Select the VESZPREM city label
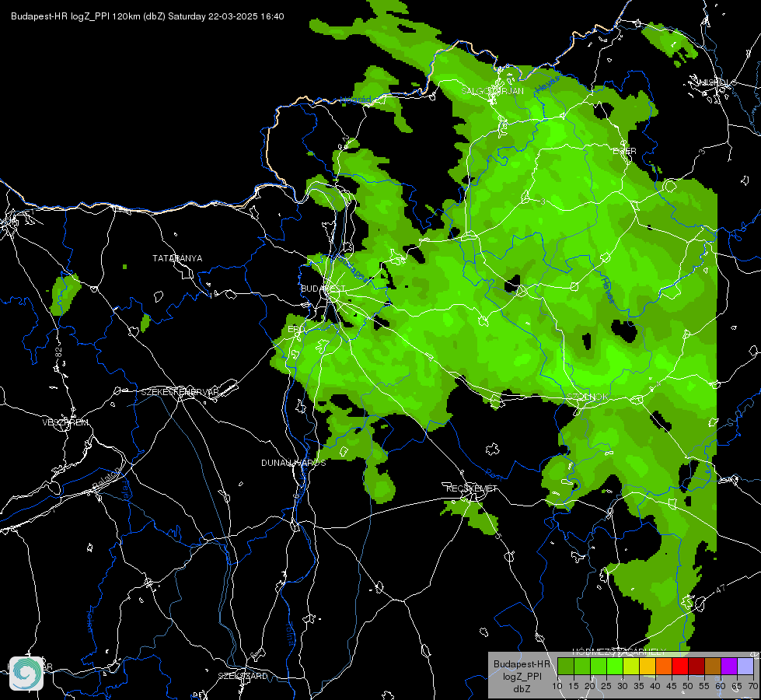Viewport: 761px width, 700px height. 65,422
